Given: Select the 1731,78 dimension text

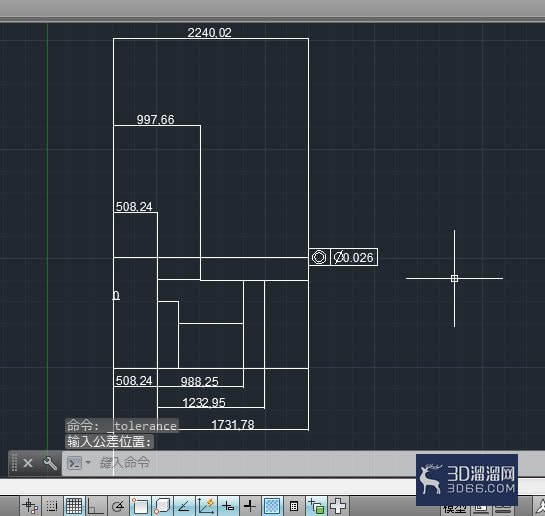Looking at the screenshot, I should [x=233, y=425].
